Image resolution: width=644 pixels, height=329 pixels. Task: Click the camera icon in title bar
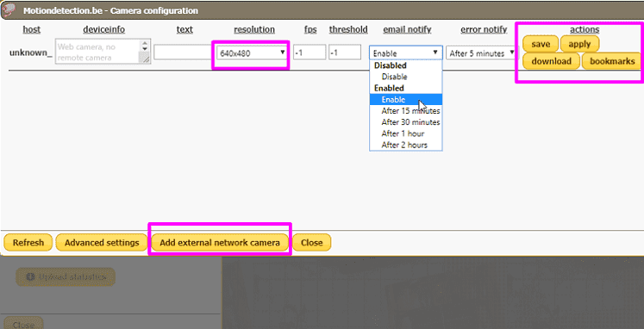(x=9, y=10)
